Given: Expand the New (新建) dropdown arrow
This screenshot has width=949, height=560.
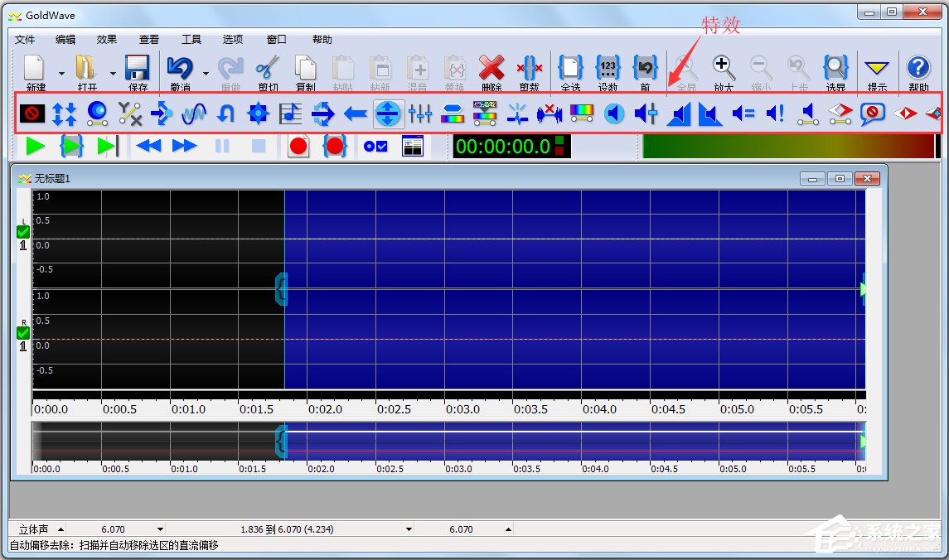Looking at the screenshot, I should click(x=61, y=73).
